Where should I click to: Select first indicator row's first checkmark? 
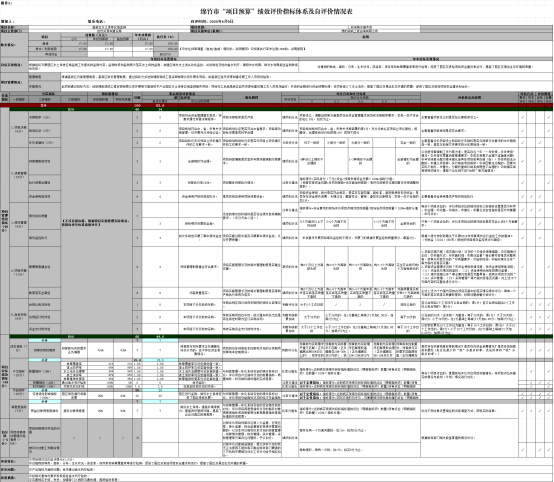522,117
